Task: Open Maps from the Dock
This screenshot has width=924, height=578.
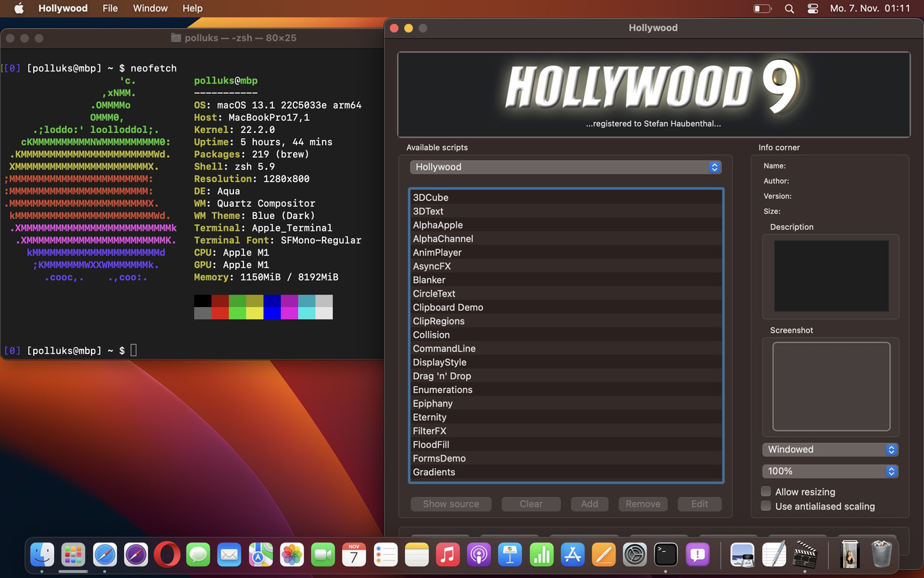Action: tap(261, 555)
